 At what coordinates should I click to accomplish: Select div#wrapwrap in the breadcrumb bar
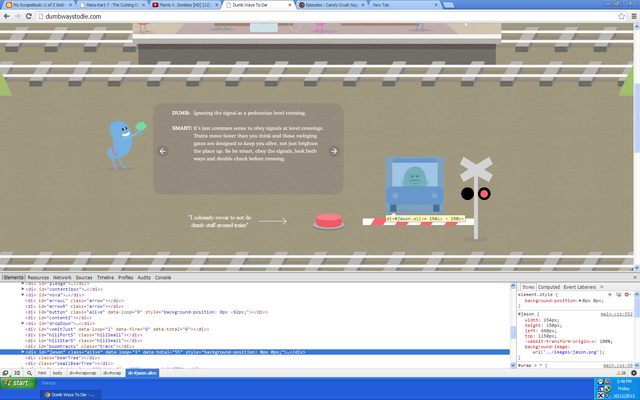[83, 373]
